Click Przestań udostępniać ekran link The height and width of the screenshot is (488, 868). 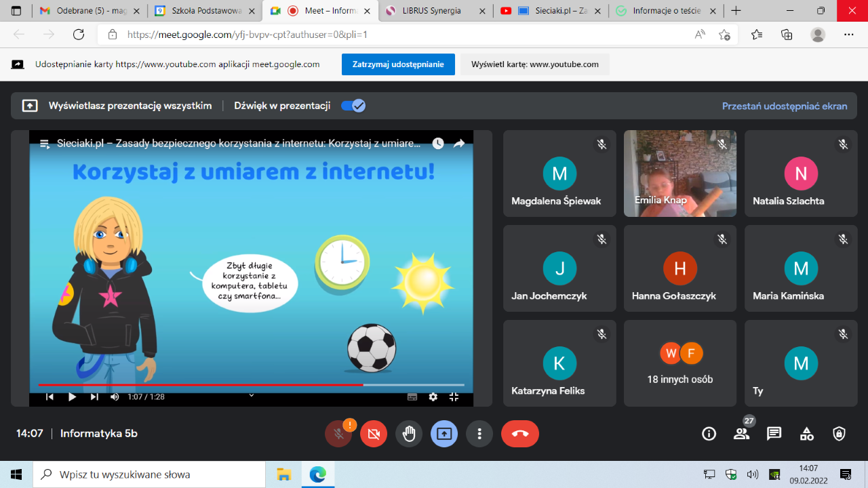[784, 106]
